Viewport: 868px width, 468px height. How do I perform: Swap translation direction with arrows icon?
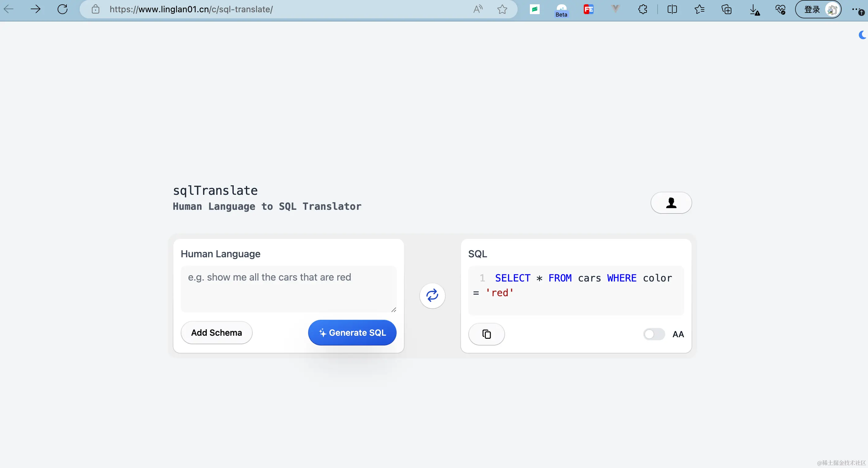(x=432, y=296)
